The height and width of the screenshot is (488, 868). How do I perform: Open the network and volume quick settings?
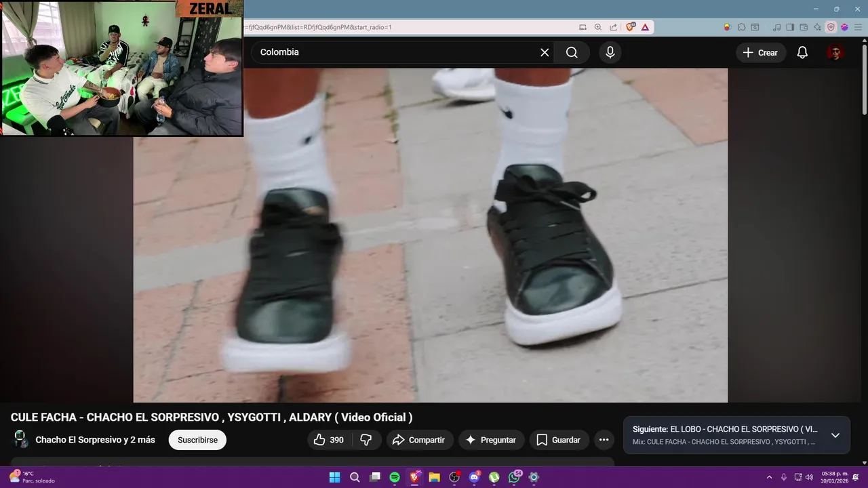(804, 477)
